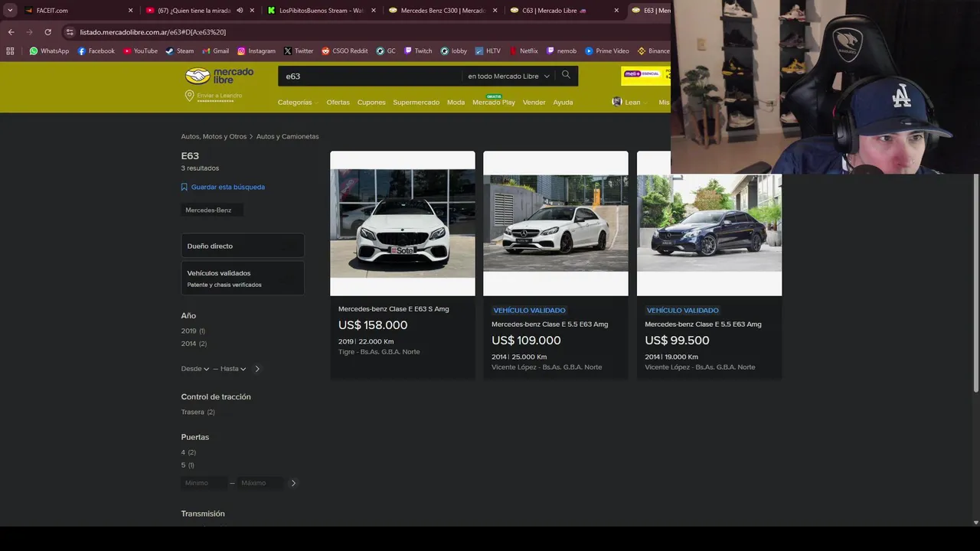Click the magnifier search button

pos(566,75)
